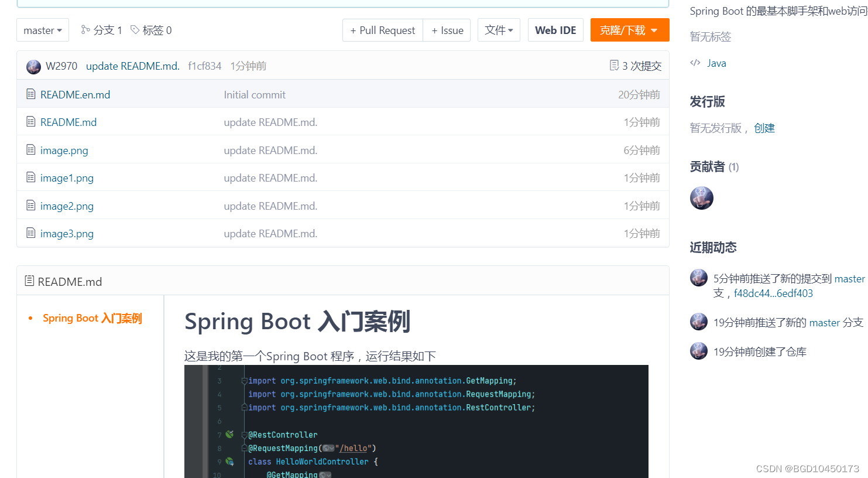Click the file icon for README.md row

(31, 121)
